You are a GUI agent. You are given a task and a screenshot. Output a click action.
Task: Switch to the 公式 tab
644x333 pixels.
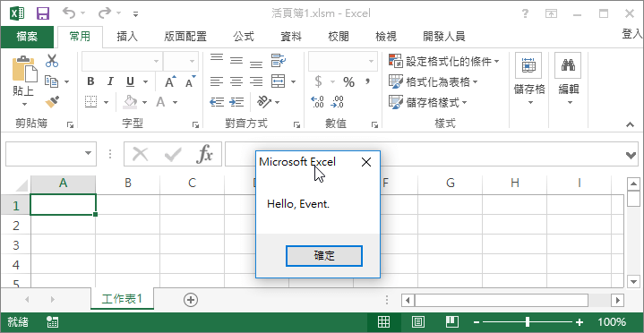(244, 37)
